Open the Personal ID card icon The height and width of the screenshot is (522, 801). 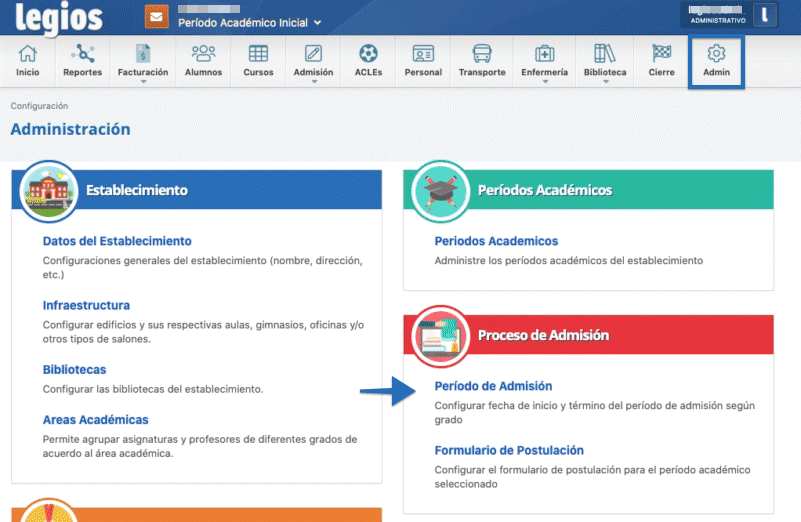pos(423,53)
